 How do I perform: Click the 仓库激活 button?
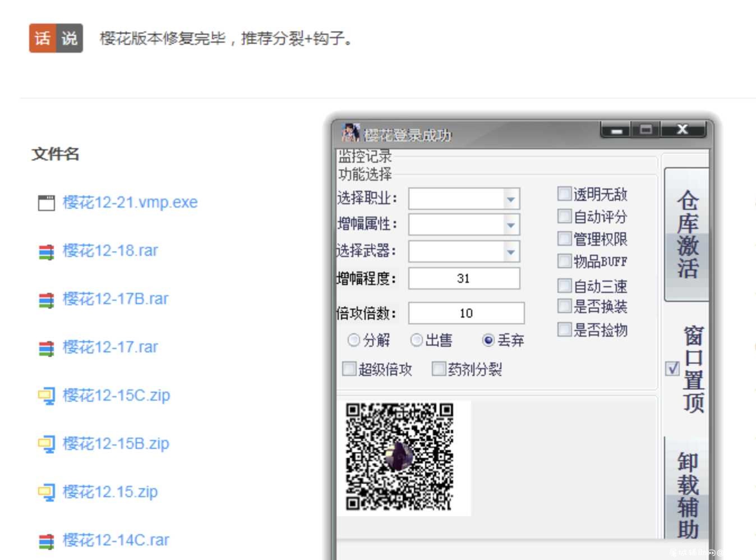687,235
